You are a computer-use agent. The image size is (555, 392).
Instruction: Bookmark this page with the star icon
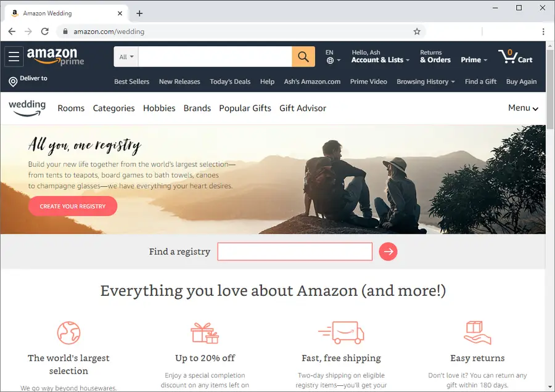tap(417, 31)
